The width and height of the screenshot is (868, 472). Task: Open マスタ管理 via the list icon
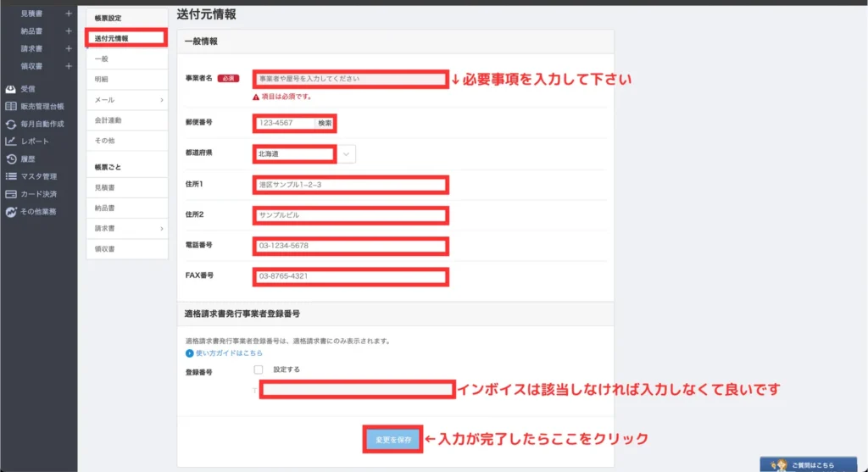point(11,176)
